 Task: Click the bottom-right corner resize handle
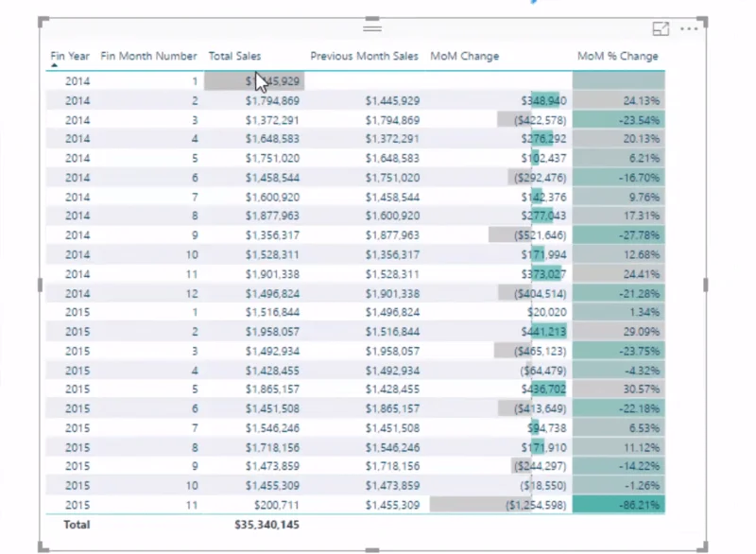(702, 546)
